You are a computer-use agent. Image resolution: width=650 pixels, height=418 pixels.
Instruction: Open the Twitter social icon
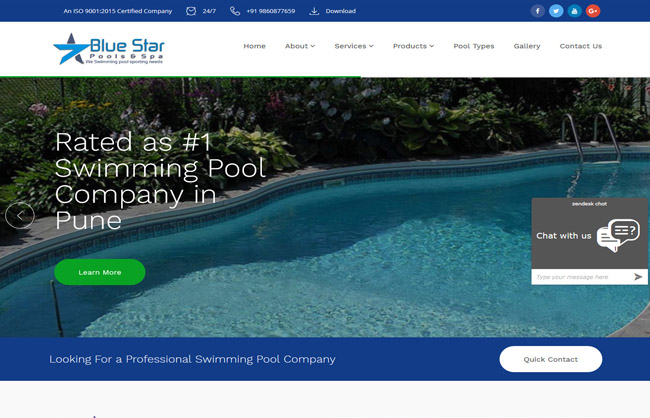click(556, 11)
